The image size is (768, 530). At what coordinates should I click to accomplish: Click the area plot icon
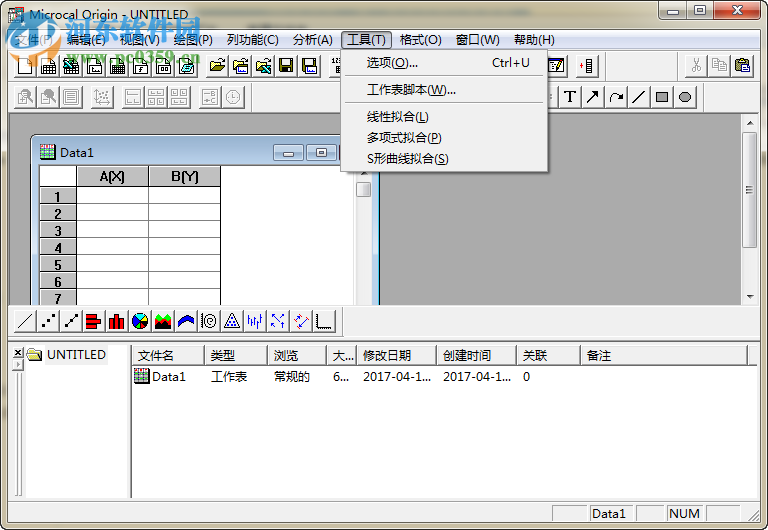tap(163, 321)
